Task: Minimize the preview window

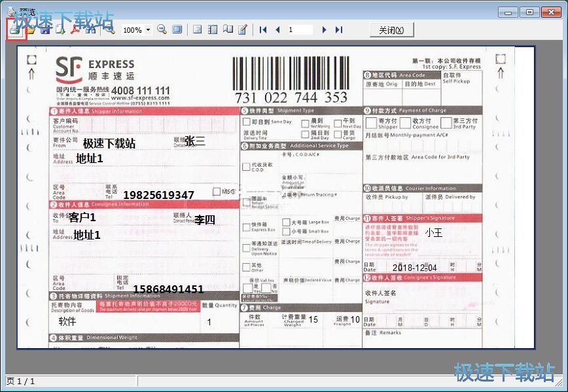Action: click(508, 12)
